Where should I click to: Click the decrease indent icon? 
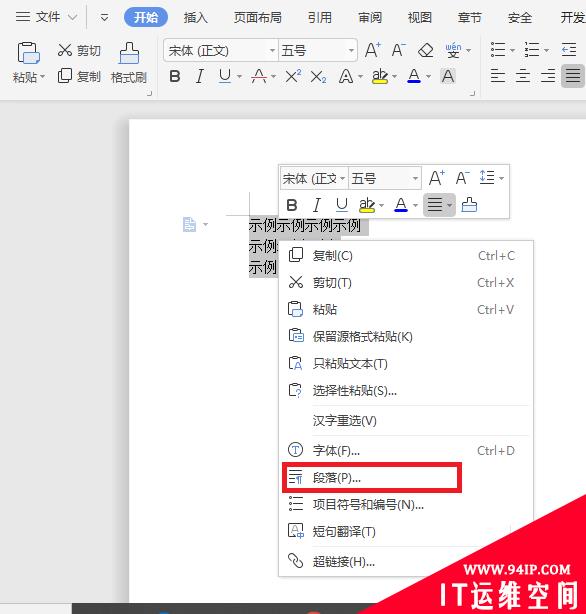click(569, 50)
